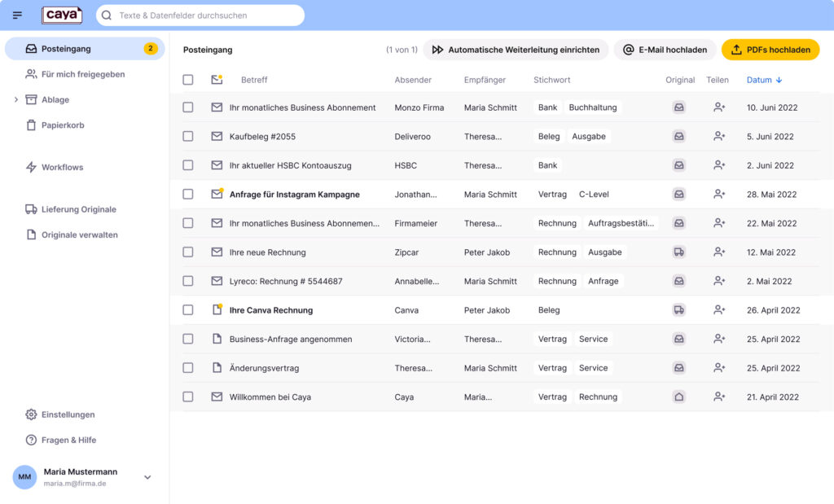
Task: Click unread mail filter icon in header
Action: pyautogui.click(x=217, y=80)
